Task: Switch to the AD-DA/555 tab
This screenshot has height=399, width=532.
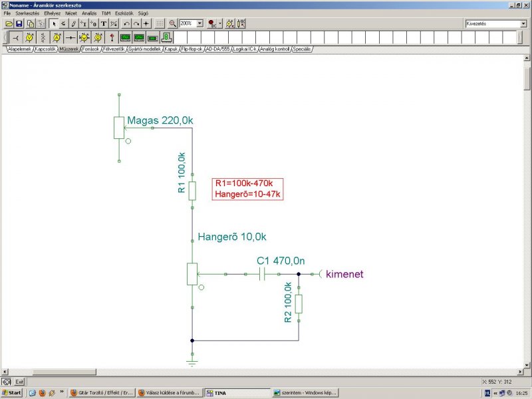Action: pos(217,49)
